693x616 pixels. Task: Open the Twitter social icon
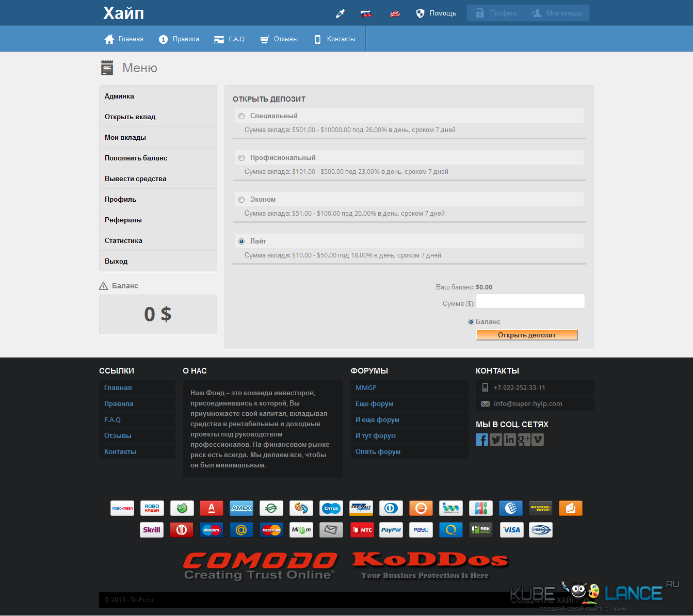pyautogui.click(x=495, y=440)
